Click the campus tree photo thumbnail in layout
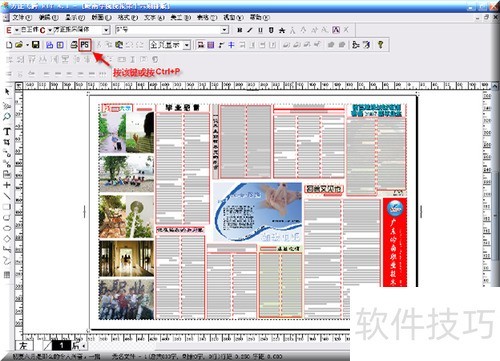This screenshot has height=361, width=500. pos(126,173)
